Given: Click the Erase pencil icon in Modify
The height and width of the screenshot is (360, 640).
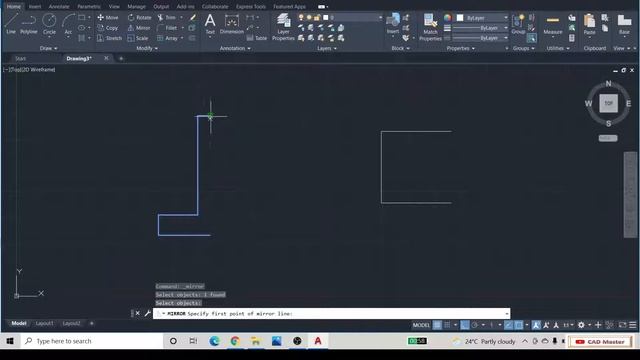Looking at the screenshot, I should tap(192, 18).
